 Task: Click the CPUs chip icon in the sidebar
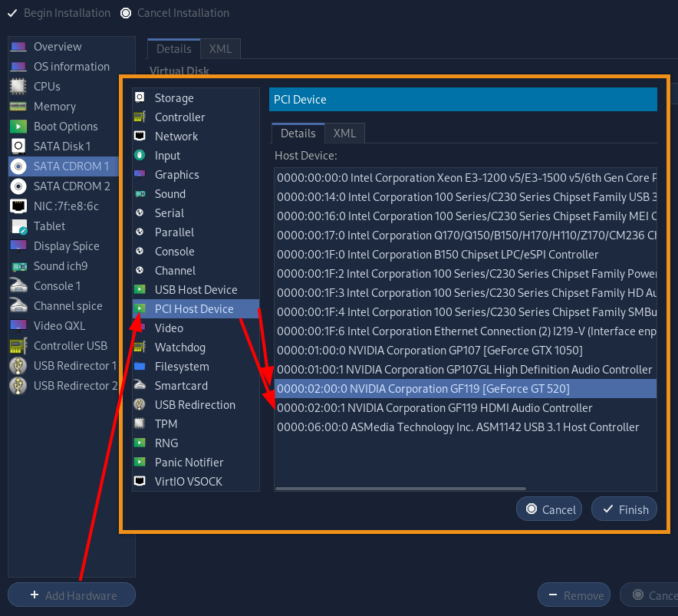[x=18, y=86]
